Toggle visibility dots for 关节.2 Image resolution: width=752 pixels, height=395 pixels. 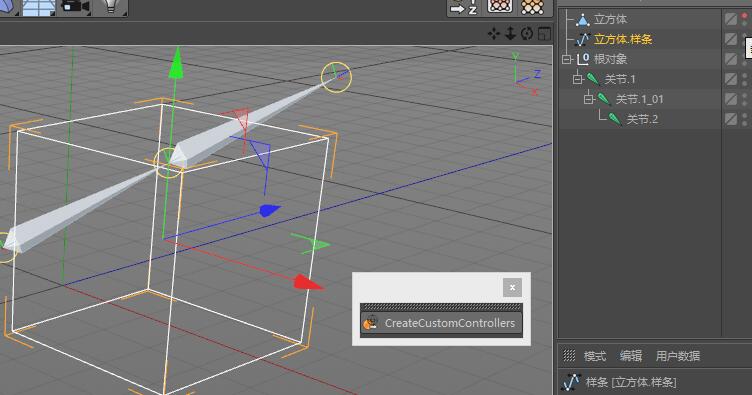tap(745, 119)
